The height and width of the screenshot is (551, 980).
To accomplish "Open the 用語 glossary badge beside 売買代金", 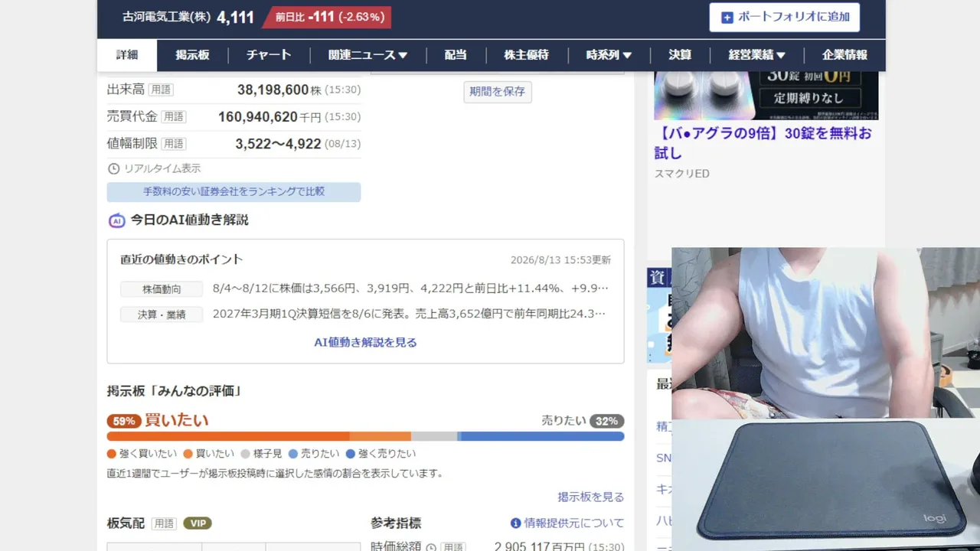I will pyautogui.click(x=174, y=116).
